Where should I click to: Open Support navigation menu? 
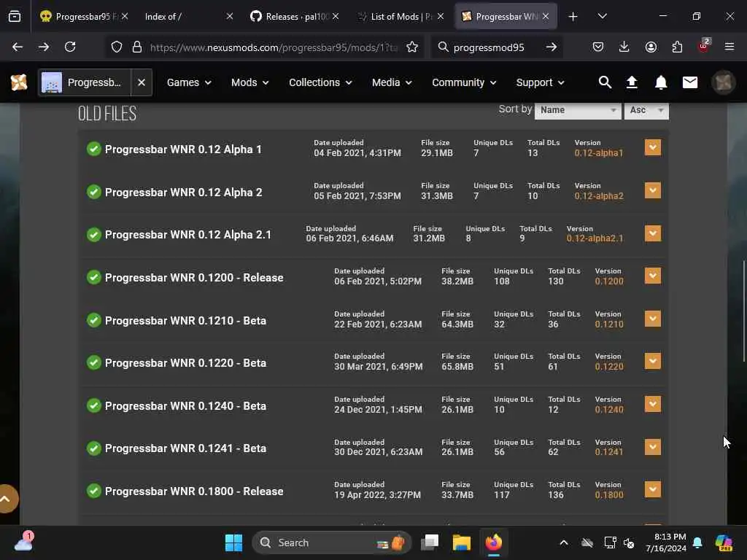click(541, 82)
